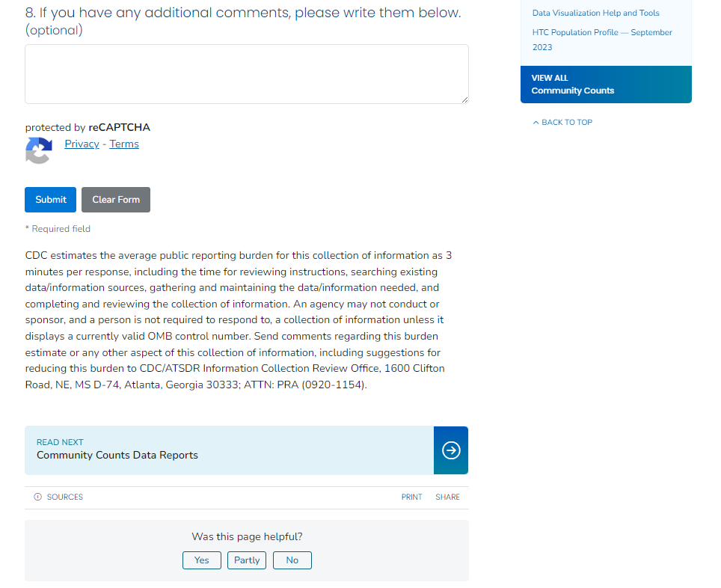721x588 pixels.
Task: Open Community Counts Data Reports link
Action: click(x=117, y=455)
